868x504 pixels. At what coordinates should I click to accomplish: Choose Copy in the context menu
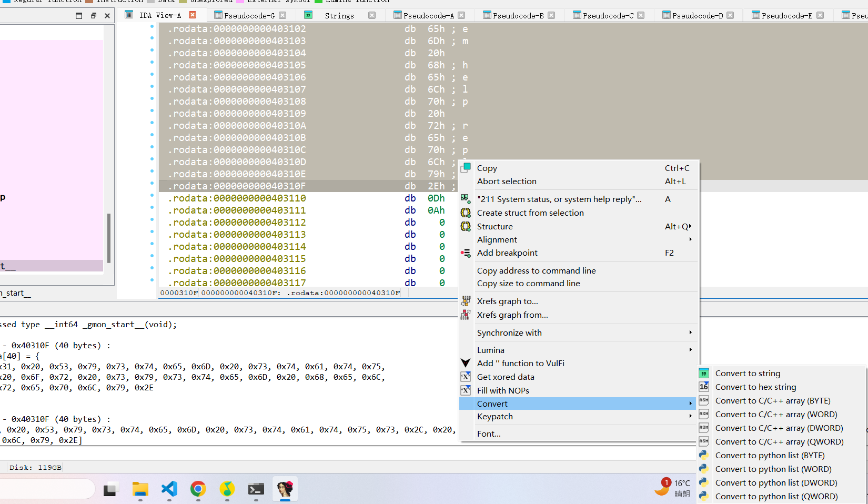pyautogui.click(x=579, y=168)
